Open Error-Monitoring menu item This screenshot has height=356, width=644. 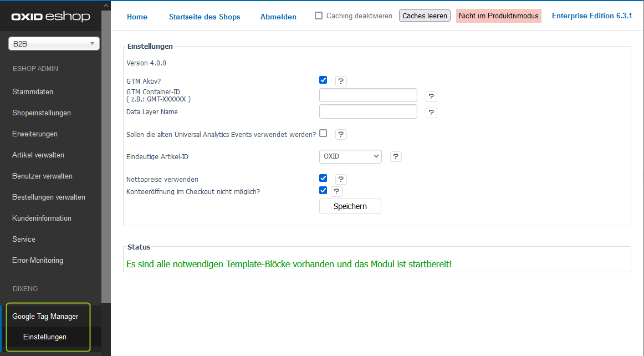click(38, 260)
